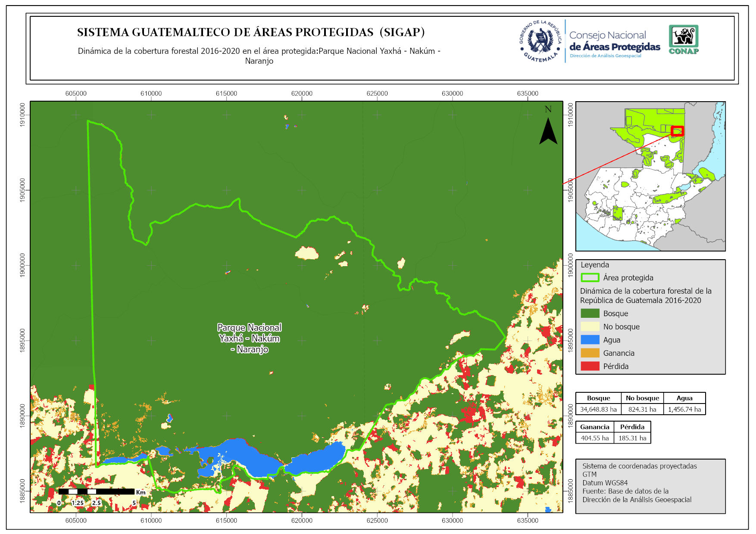The image size is (756, 534).
Task: Select the Ganancia orange legend swatch
Action: coord(590,353)
